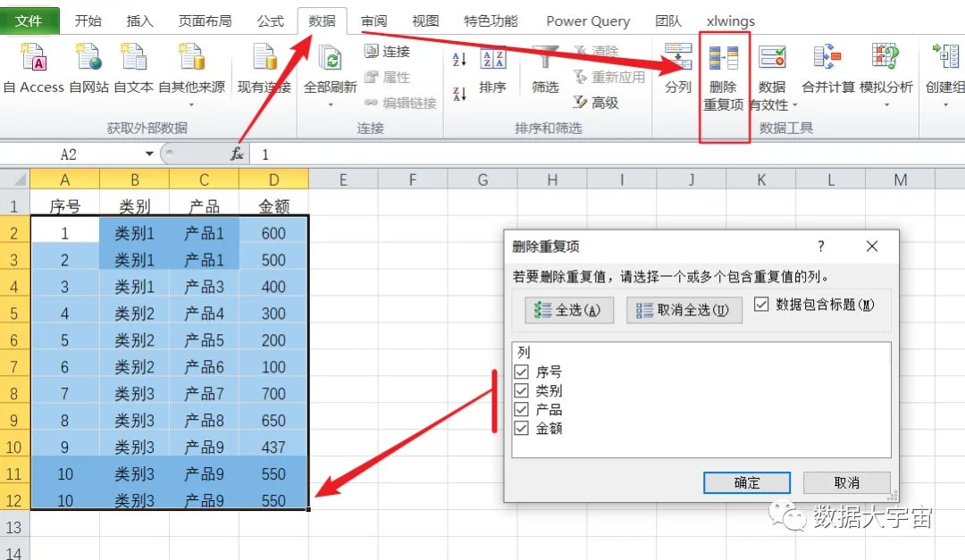The image size is (965, 560).
Task: Click the help question mark in dialog
Action: [x=820, y=247]
